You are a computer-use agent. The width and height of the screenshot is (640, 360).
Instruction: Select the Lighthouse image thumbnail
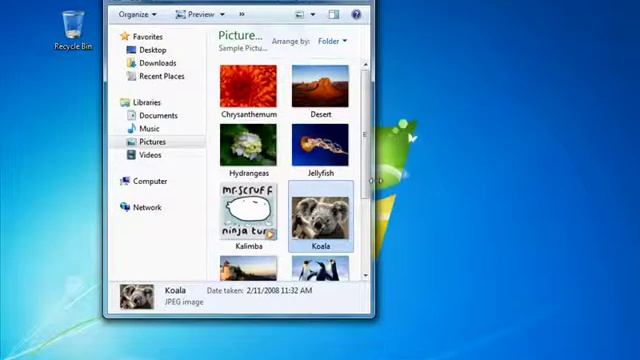coord(248,268)
